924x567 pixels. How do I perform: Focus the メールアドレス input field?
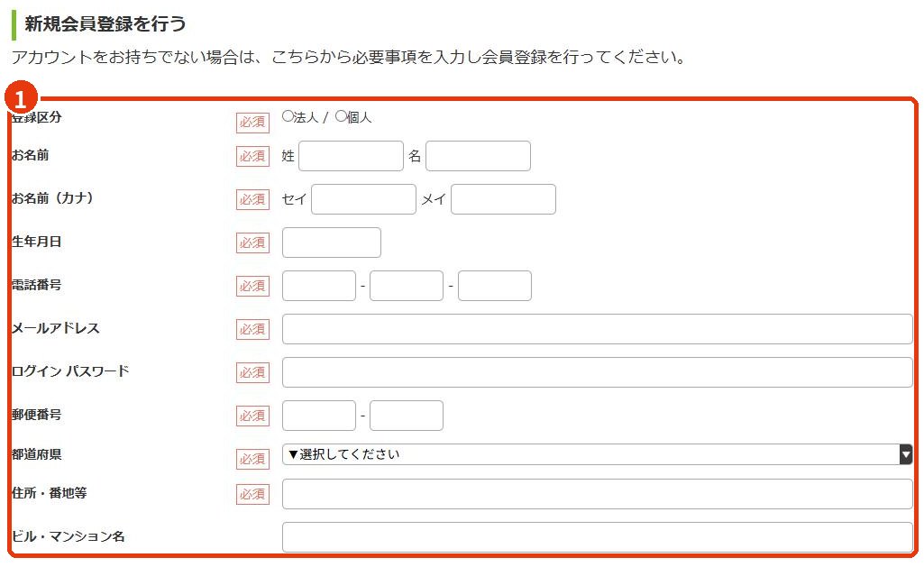[598, 329]
